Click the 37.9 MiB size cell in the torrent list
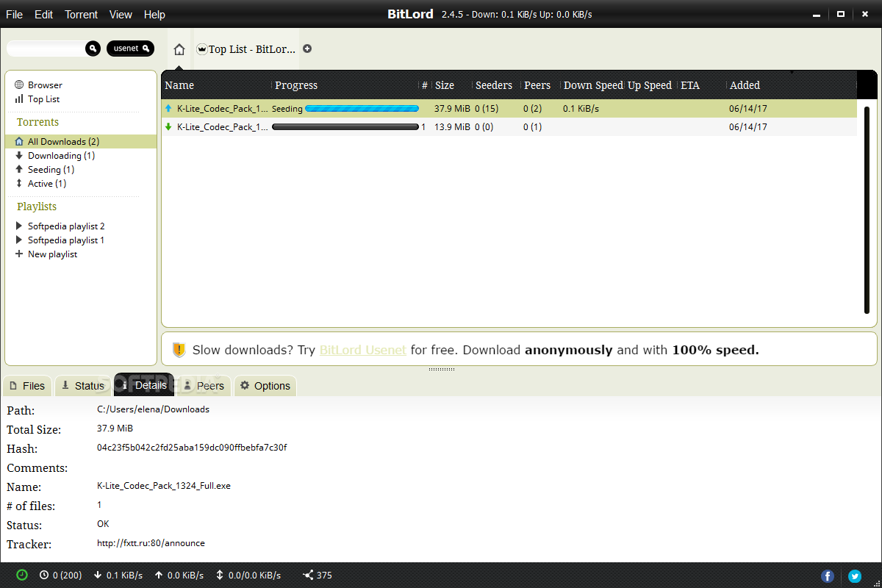The width and height of the screenshot is (882, 588). pos(452,108)
